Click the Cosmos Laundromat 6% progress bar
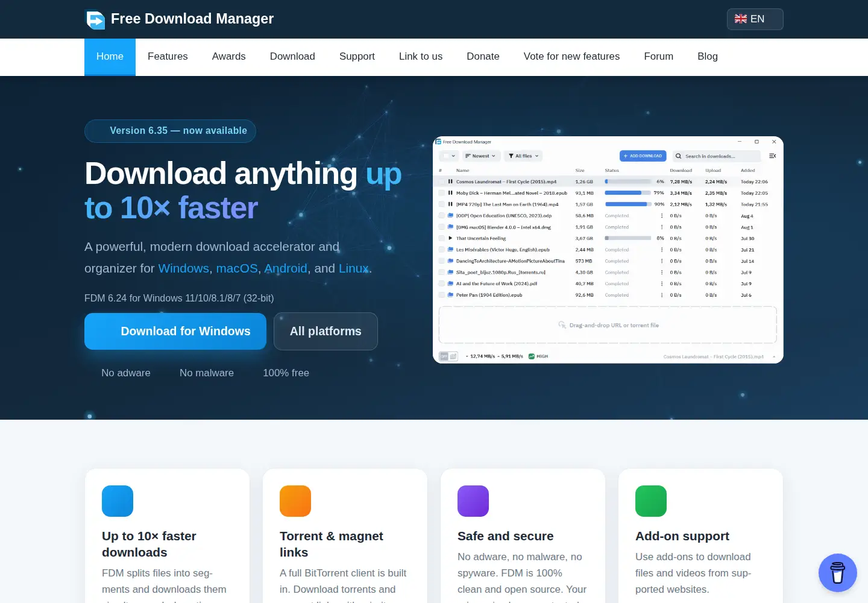Viewport: 868px width, 603px height. pyautogui.click(x=627, y=182)
